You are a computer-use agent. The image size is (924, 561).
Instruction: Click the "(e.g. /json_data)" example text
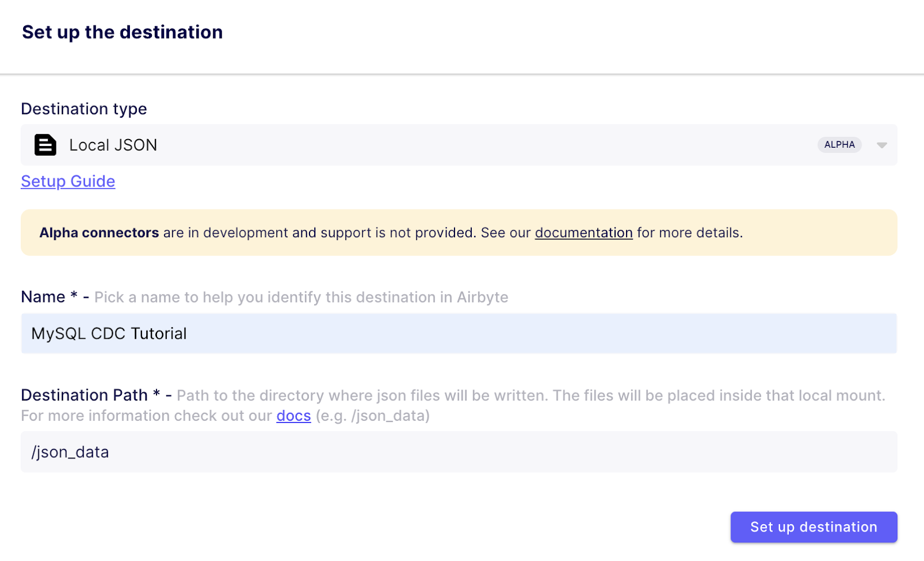[372, 416]
